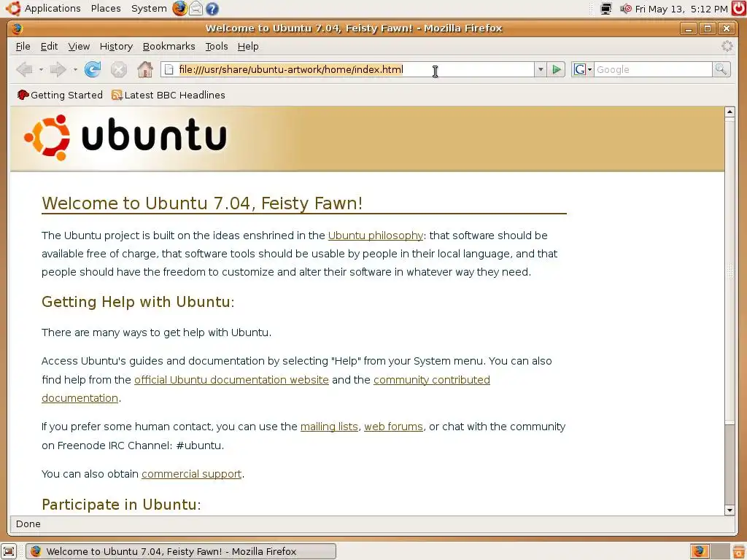Click the Done status bar text
This screenshot has width=747, height=560.
28,524
